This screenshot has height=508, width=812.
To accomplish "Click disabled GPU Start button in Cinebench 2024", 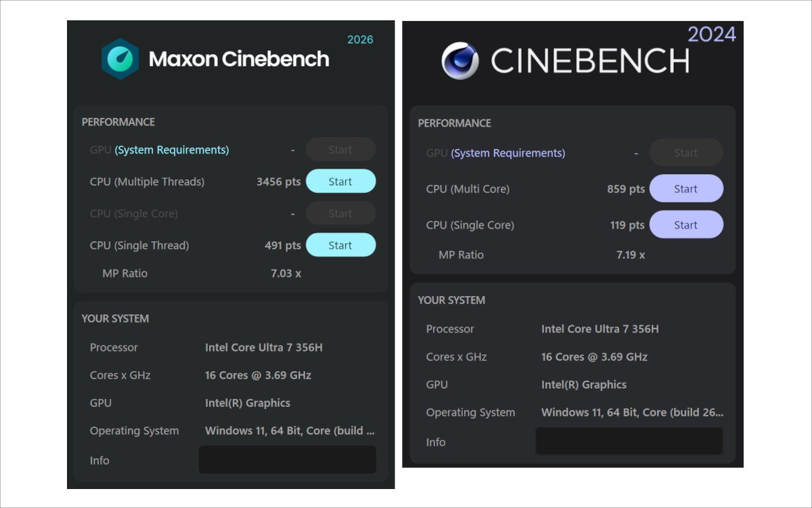I will pos(685,153).
